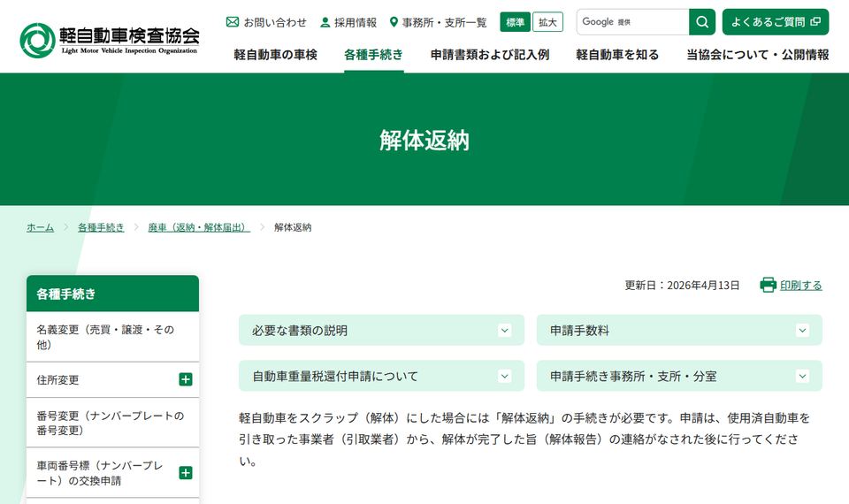Screen dimensions: 849x504
Task: Click the magnifier search button
Action: tap(701, 22)
